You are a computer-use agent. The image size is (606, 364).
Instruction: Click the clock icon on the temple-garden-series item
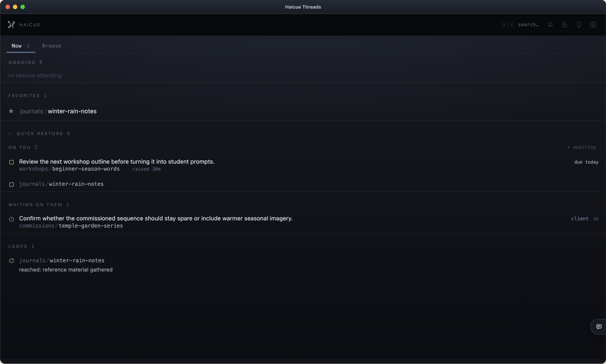[12, 219]
